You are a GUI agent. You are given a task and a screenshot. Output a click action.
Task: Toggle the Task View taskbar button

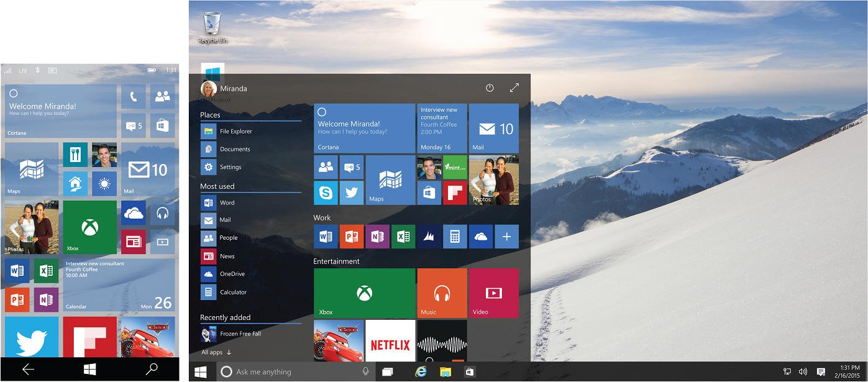[388, 371]
